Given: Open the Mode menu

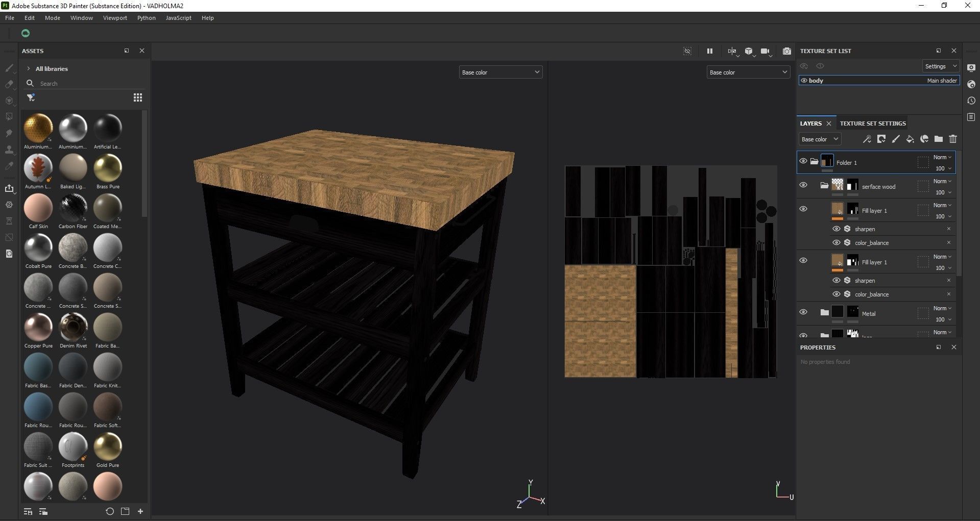Looking at the screenshot, I should (x=53, y=18).
